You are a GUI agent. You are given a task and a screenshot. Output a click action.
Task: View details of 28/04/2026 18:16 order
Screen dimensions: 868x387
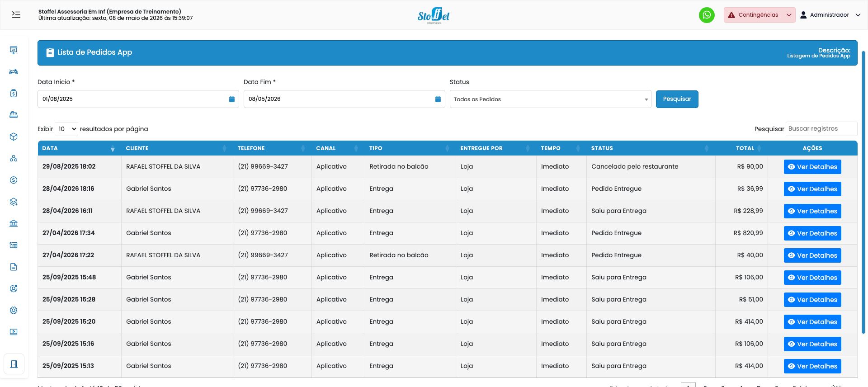(812, 189)
